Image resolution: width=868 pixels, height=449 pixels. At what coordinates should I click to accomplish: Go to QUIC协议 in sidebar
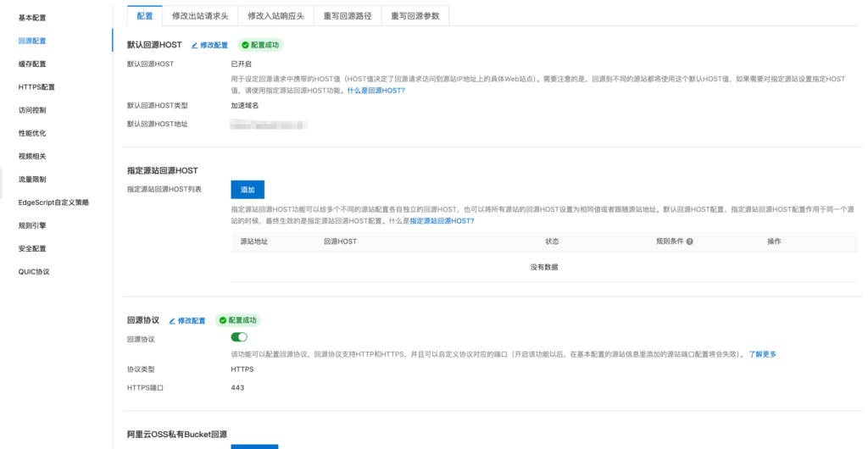click(x=34, y=272)
